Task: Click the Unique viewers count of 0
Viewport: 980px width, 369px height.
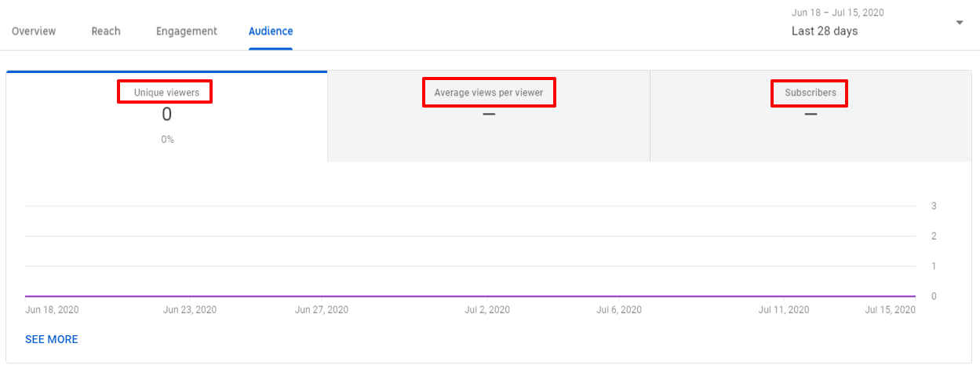Action: [166, 115]
